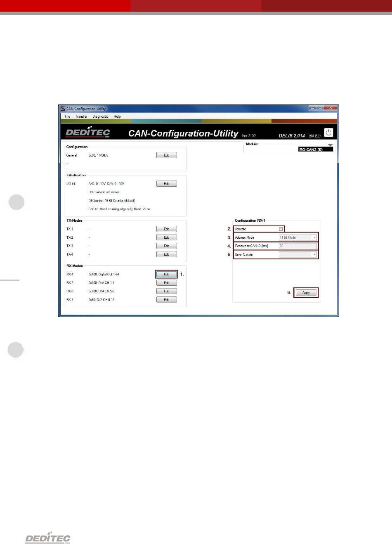Open the Diagnostic menu
This screenshot has width=392, height=555.
100,116
